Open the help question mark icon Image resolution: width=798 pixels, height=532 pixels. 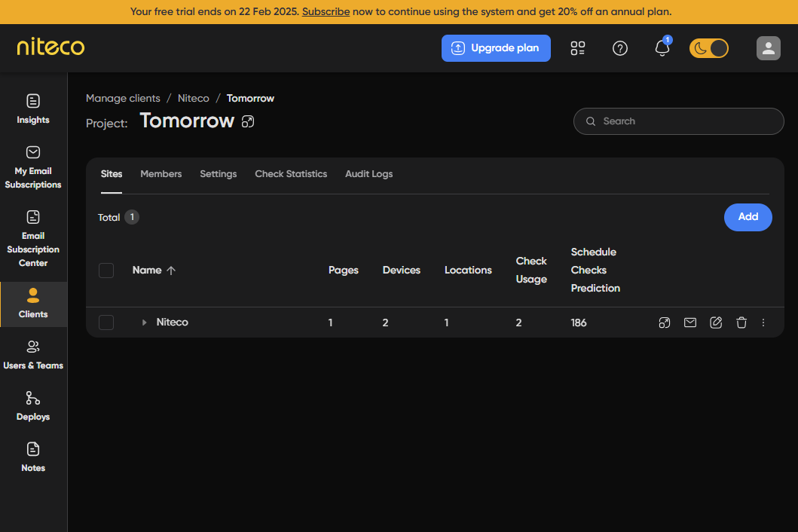(620, 48)
